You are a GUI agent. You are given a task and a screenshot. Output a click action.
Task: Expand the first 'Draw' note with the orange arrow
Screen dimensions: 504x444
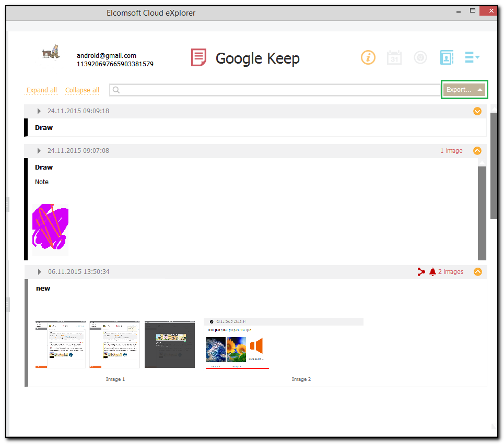click(x=477, y=111)
